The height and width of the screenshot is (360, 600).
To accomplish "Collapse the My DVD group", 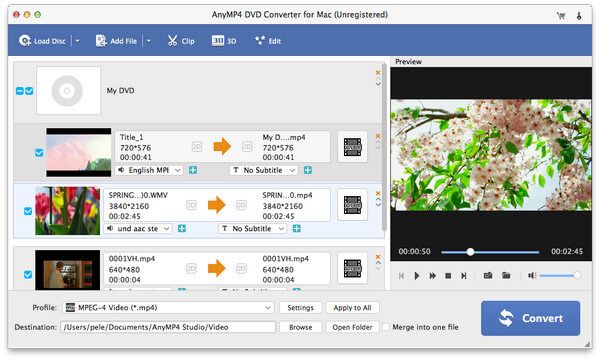I will 20,91.
